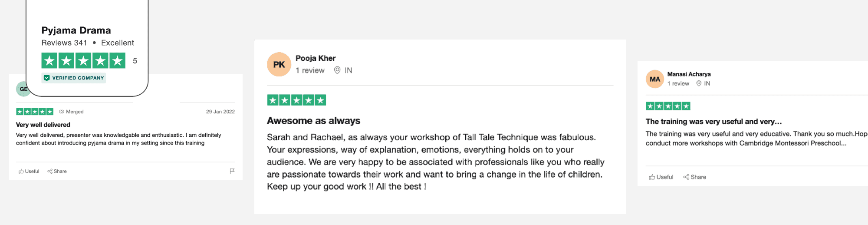Click the Reviews 341 count

pyautogui.click(x=64, y=43)
